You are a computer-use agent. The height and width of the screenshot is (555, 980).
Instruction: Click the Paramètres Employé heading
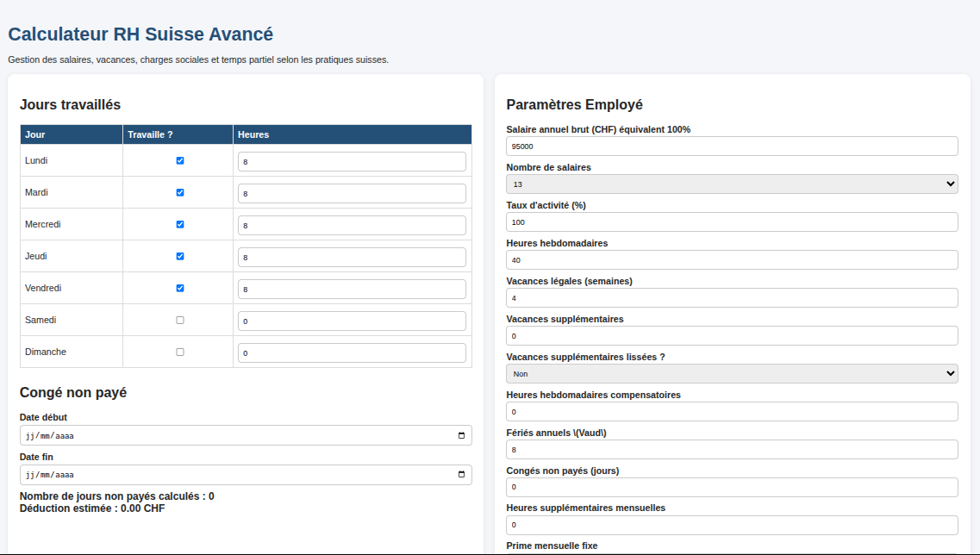click(574, 104)
